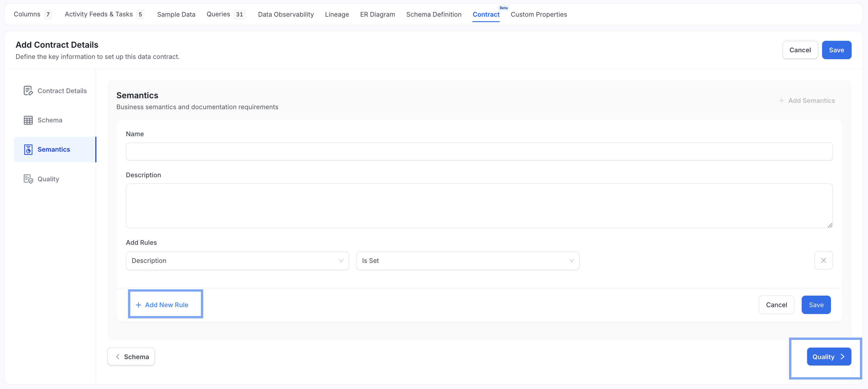Open the Custom Properties tab

click(x=539, y=14)
